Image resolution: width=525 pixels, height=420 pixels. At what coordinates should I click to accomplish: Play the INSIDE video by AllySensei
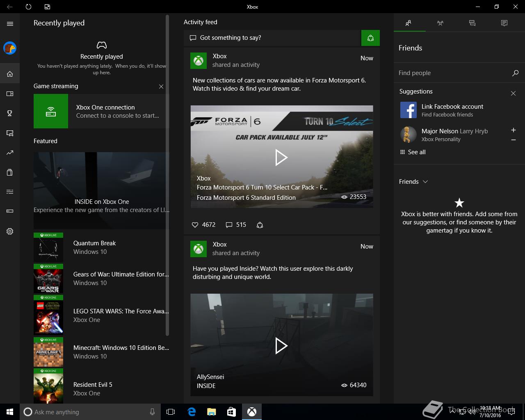(281, 346)
